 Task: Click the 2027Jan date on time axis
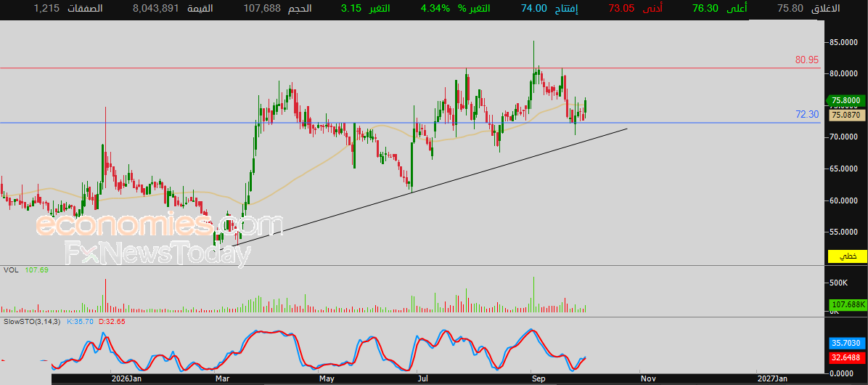(774, 379)
